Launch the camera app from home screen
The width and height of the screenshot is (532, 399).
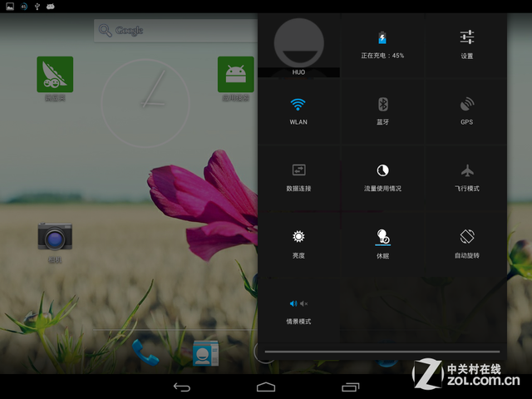[55, 239]
